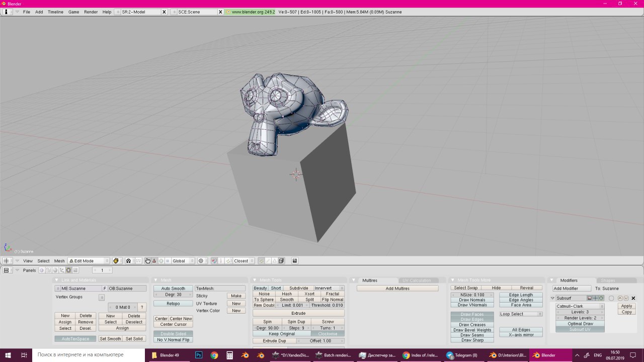Toggle Draw Edges option
Viewport: 644px width, 362px height.
[x=471, y=319]
